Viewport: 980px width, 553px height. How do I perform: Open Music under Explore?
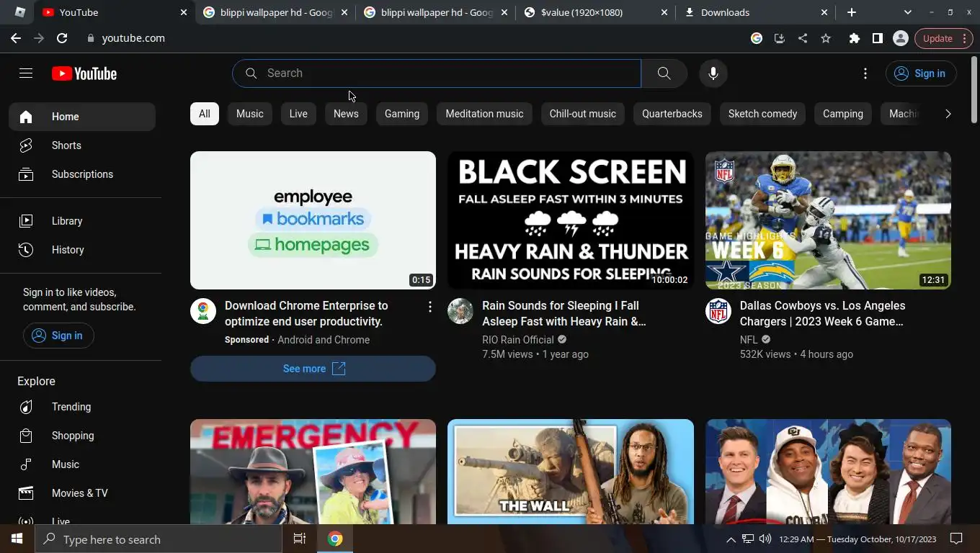click(x=82, y=464)
